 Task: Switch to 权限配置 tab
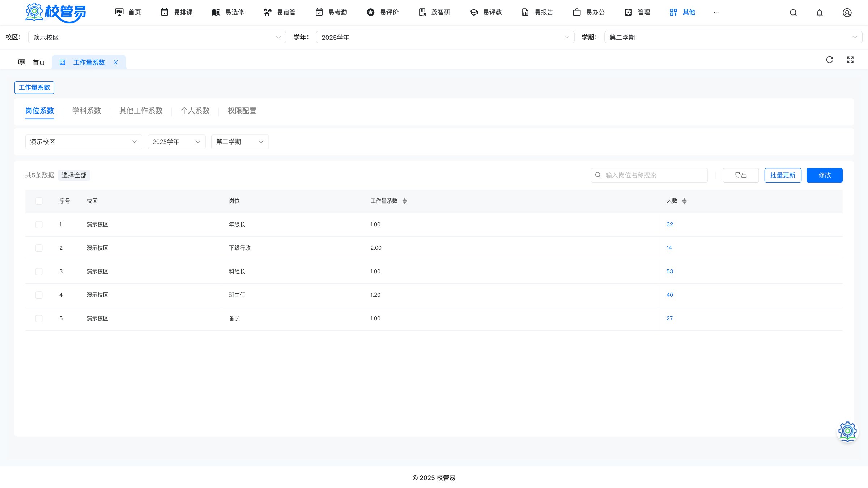click(x=242, y=111)
